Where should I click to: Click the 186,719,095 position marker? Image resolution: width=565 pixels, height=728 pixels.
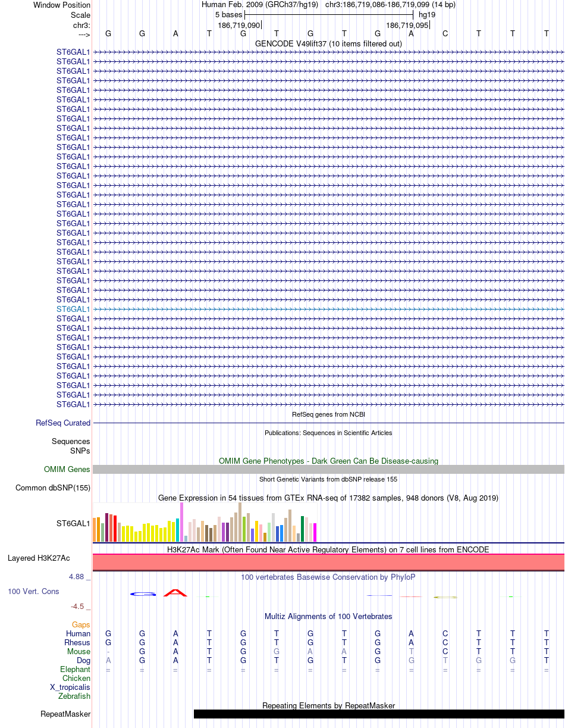407,26
